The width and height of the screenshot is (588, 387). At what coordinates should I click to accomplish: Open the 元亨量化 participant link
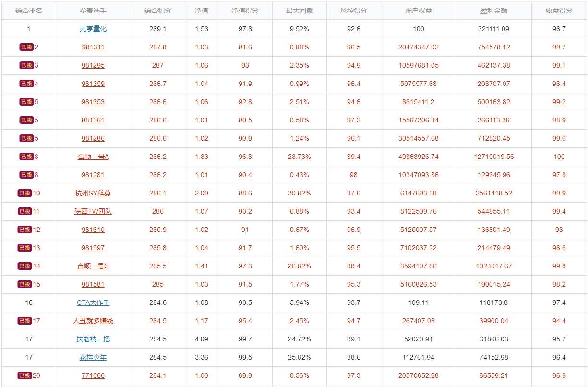pyautogui.click(x=93, y=29)
